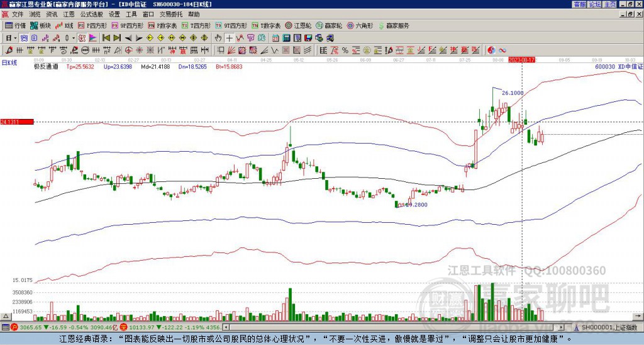Viewport: 644px width, 345px height.
Task: Click the 10133.97 Shenzhen index reading
Action: click(141, 327)
